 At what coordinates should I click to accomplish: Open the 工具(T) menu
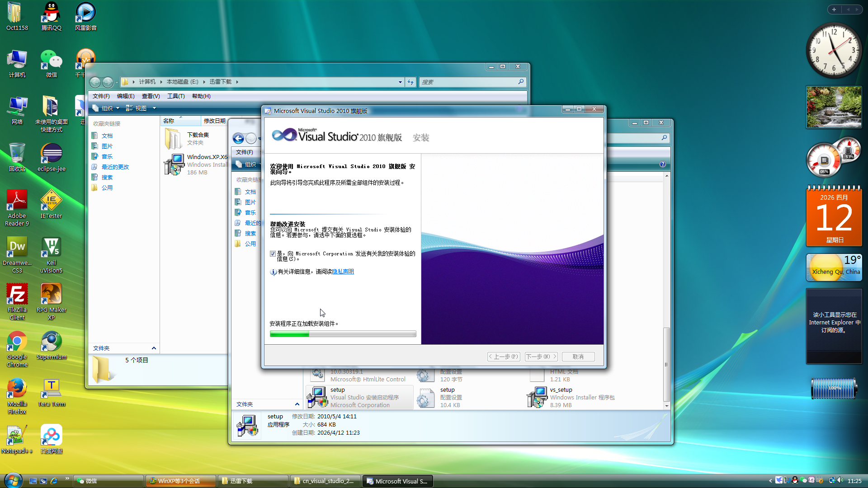click(176, 96)
